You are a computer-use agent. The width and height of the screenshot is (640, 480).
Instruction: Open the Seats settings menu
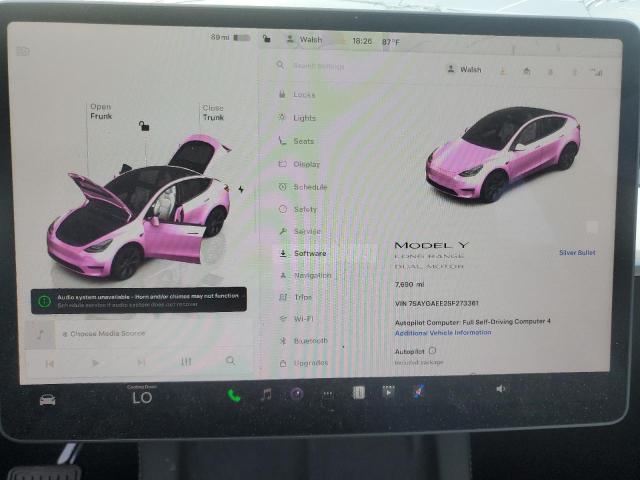[x=296, y=141]
